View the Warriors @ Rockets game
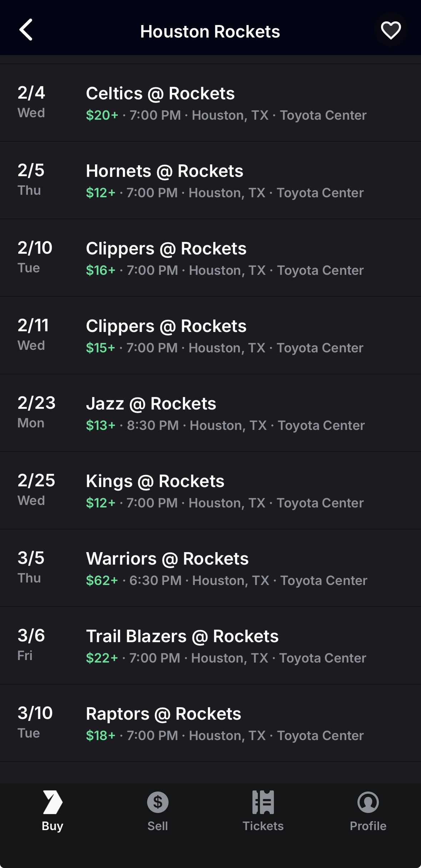Screen dimensions: 421x868 click(x=167, y=559)
